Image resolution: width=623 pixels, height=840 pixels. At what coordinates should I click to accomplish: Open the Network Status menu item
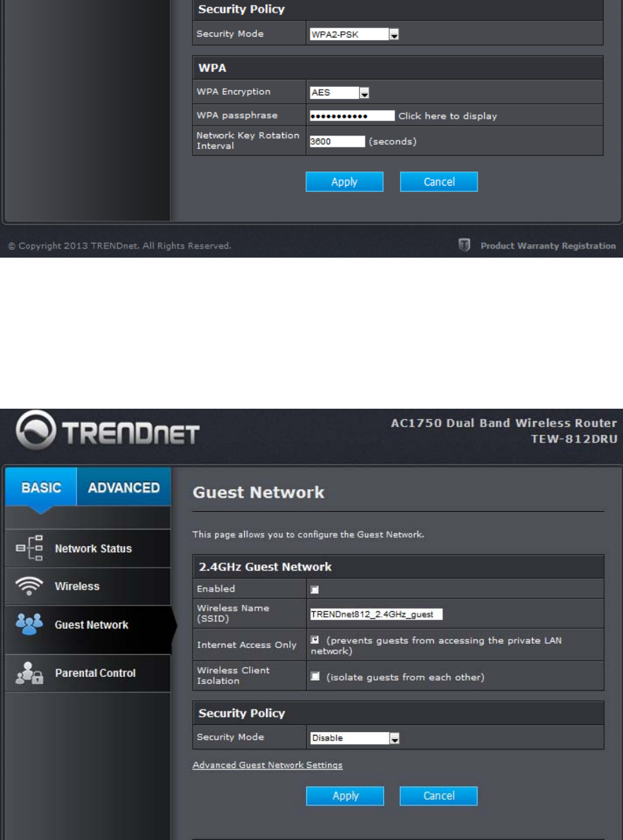click(x=88, y=548)
